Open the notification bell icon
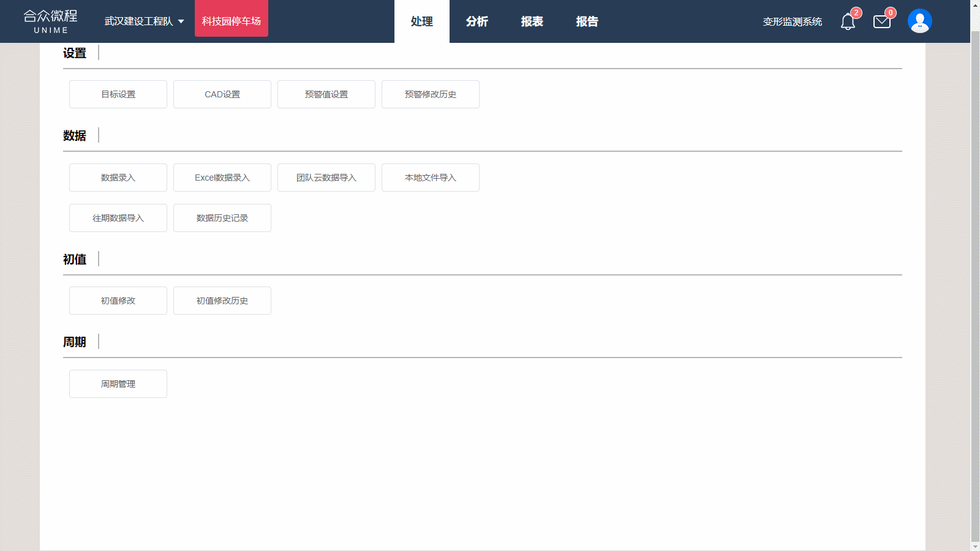This screenshot has width=980, height=551. 848,22
